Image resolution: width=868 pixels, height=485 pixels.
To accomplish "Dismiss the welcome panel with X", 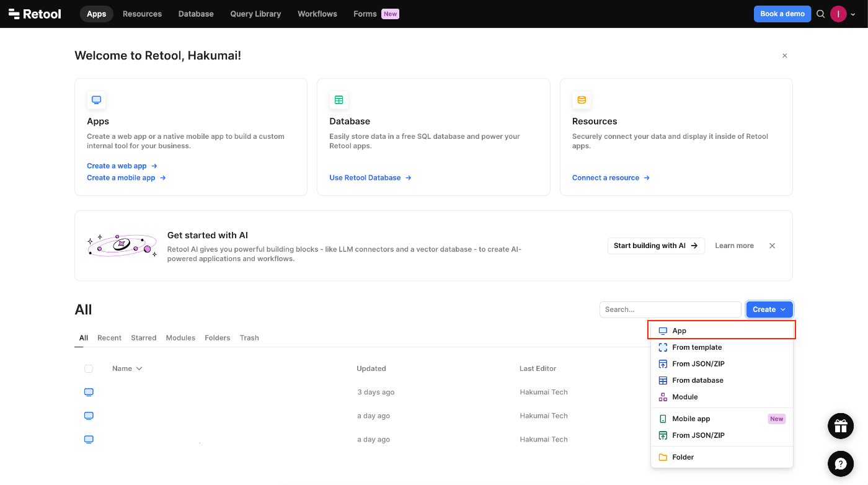I will (x=784, y=56).
